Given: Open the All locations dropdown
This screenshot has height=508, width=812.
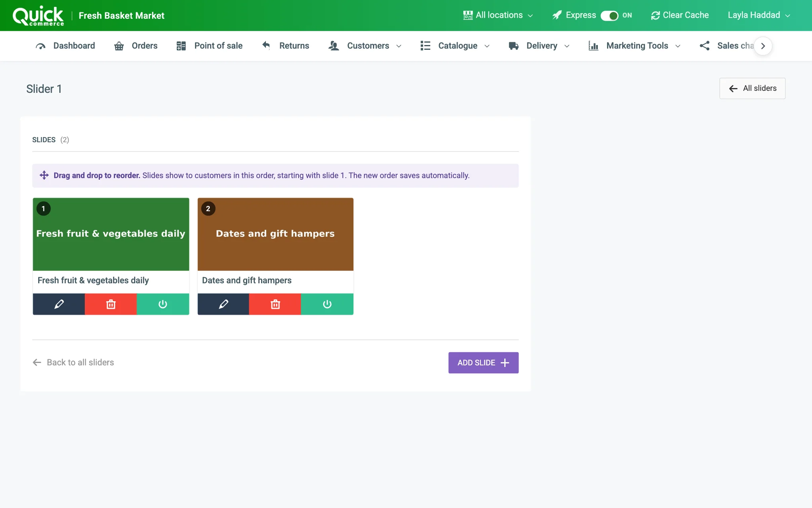Looking at the screenshot, I should pyautogui.click(x=498, y=16).
